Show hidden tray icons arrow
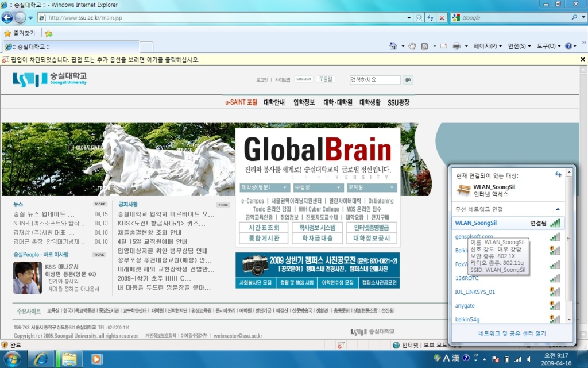 click(485, 359)
